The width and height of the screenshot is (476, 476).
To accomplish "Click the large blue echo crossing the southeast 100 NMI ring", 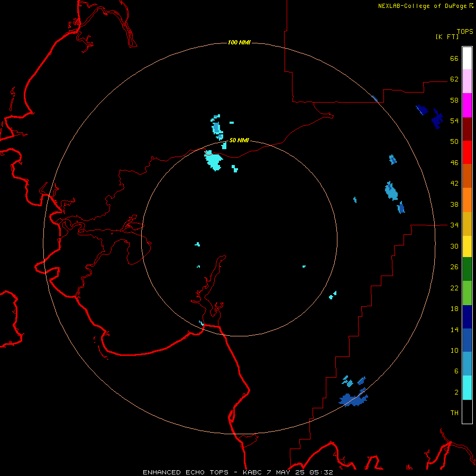I will 354,399.
